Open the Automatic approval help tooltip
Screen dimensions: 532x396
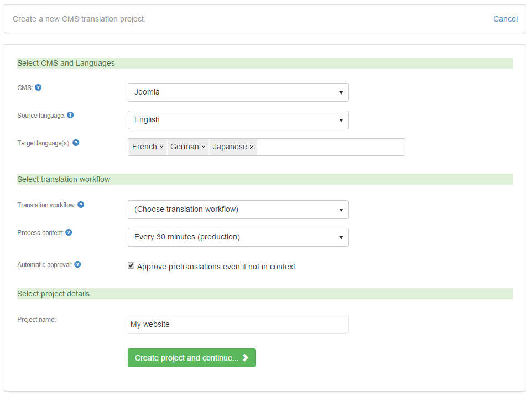tap(77, 264)
